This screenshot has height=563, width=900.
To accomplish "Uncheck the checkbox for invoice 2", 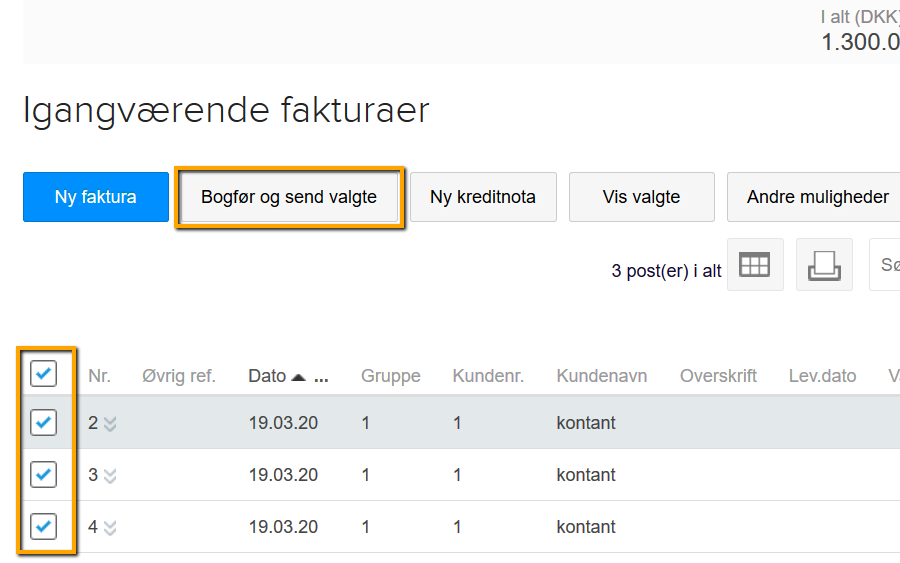I will 43,422.
